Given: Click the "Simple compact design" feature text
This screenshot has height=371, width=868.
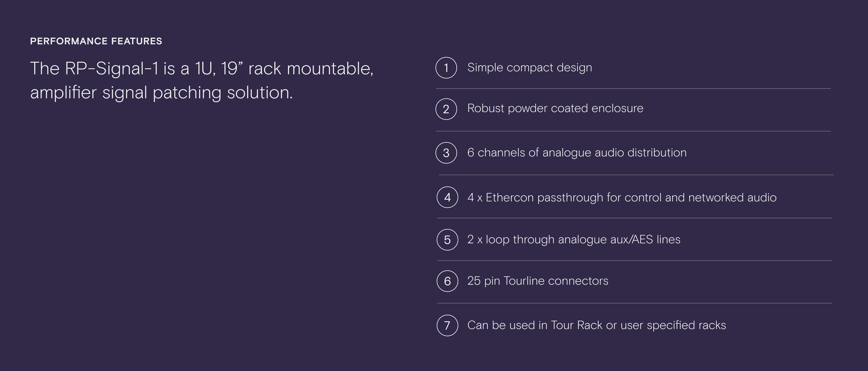Looking at the screenshot, I should [529, 67].
